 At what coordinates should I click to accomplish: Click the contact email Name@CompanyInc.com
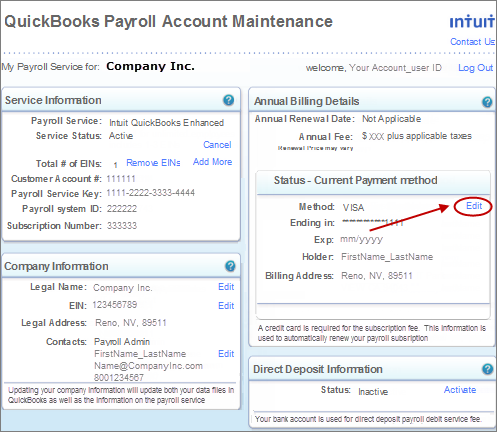tap(148, 366)
